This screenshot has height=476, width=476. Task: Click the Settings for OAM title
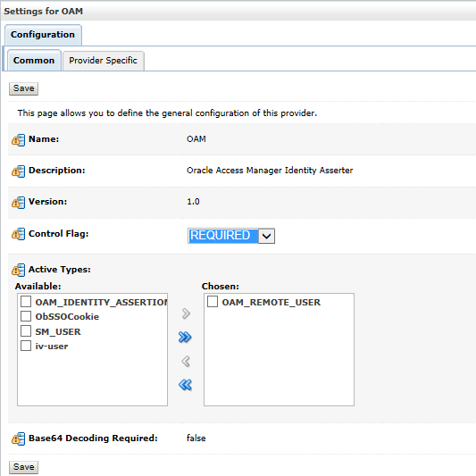[44, 12]
